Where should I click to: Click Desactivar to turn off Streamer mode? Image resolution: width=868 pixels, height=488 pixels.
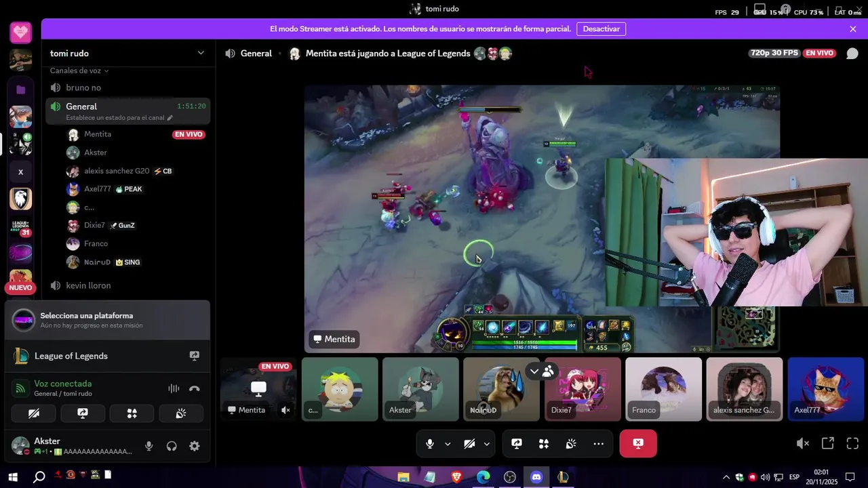coord(601,29)
